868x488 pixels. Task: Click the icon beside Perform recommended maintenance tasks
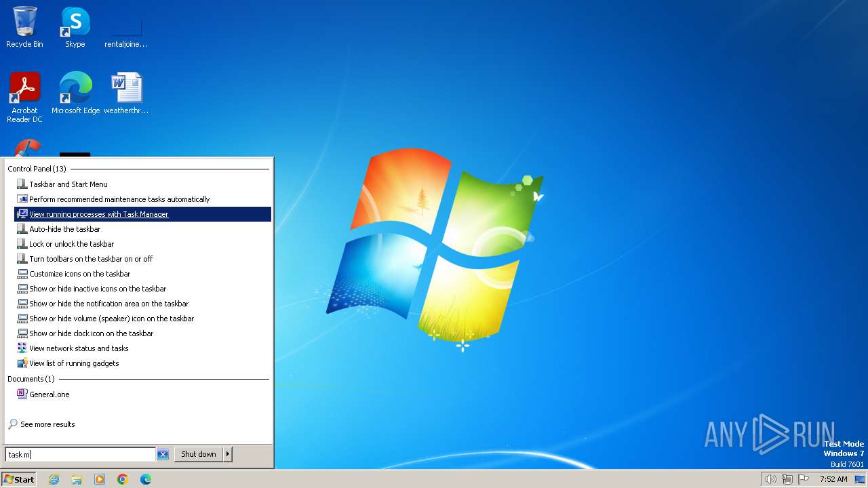(22, 199)
